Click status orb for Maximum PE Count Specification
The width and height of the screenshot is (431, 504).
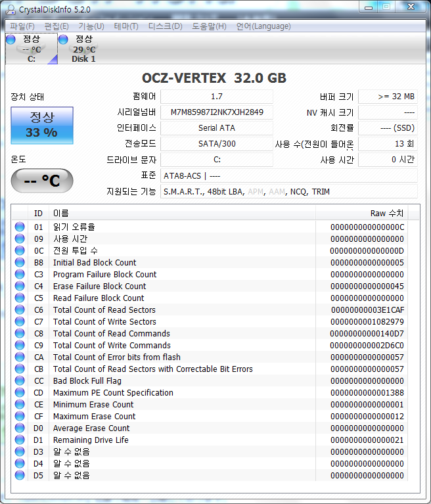click(x=20, y=393)
